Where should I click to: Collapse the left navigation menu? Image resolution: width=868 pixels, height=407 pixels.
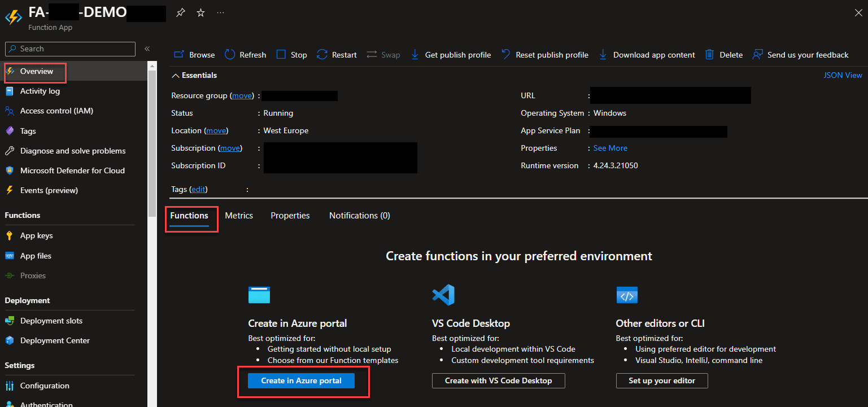[147, 49]
